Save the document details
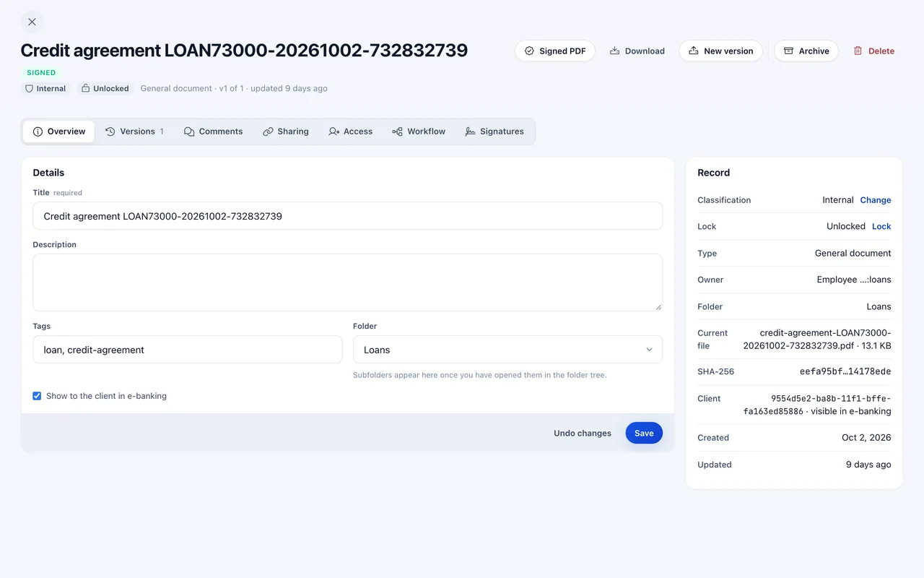Viewport: 924px width, 578px height. click(x=644, y=433)
